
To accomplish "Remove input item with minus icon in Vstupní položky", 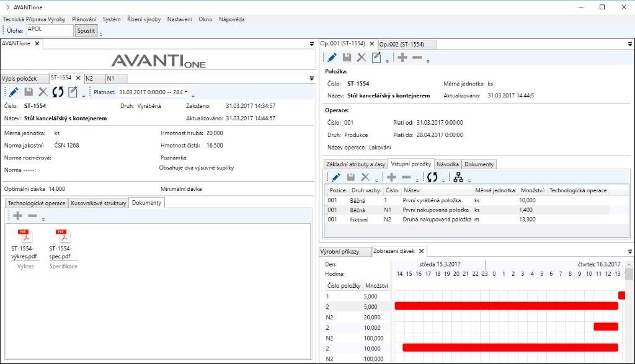I will point(406,177).
